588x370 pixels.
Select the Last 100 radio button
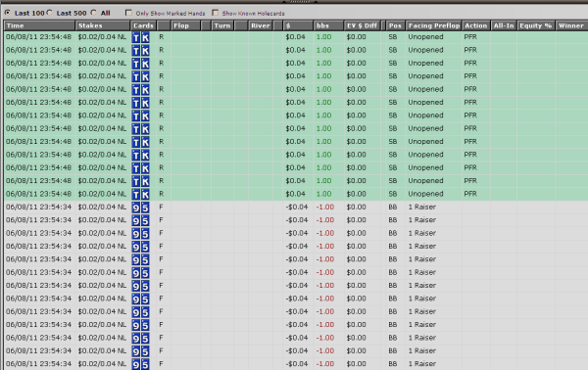click(8, 13)
